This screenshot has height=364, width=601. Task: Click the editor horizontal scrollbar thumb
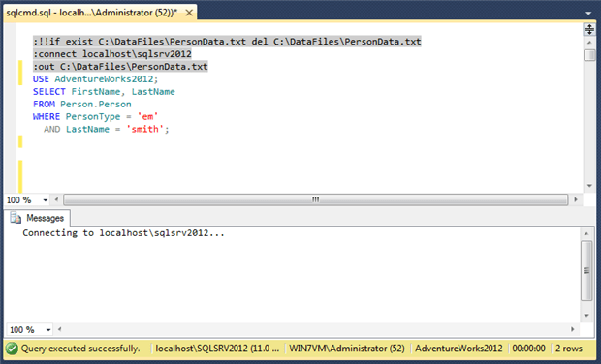tap(315, 199)
